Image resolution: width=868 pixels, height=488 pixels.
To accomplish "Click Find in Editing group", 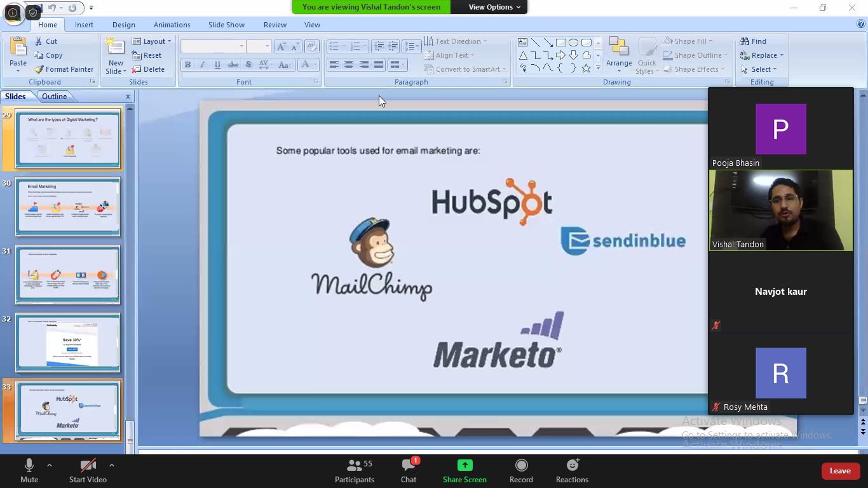I will (754, 41).
